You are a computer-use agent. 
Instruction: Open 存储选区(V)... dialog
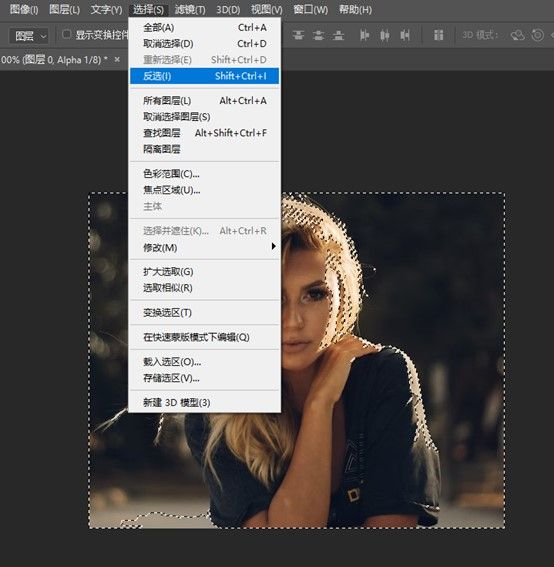click(x=205, y=378)
